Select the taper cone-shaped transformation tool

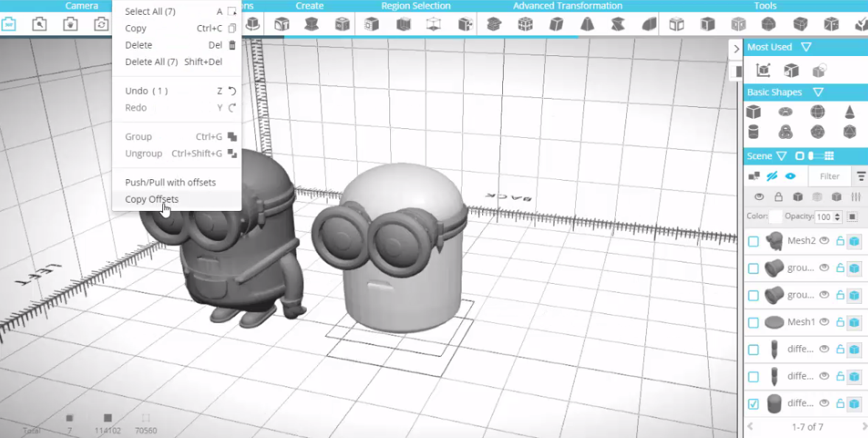(587, 24)
